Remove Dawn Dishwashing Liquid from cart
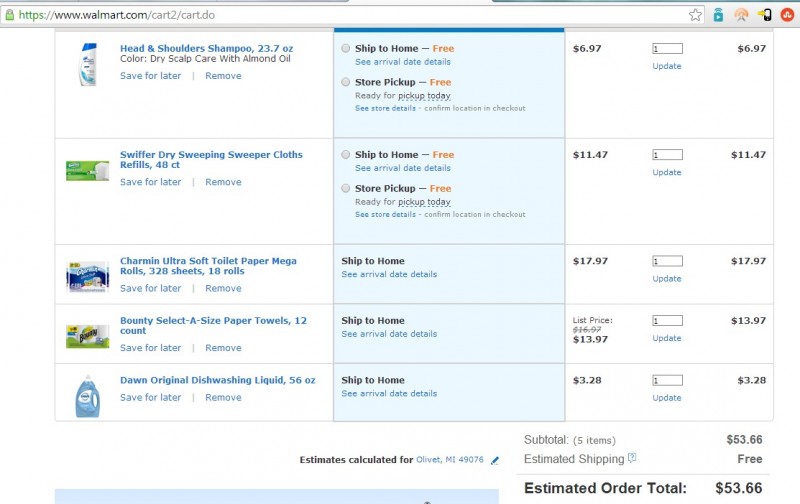The width and height of the screenshot is (800, 504). pyautogui.click(x=223, y=397)
